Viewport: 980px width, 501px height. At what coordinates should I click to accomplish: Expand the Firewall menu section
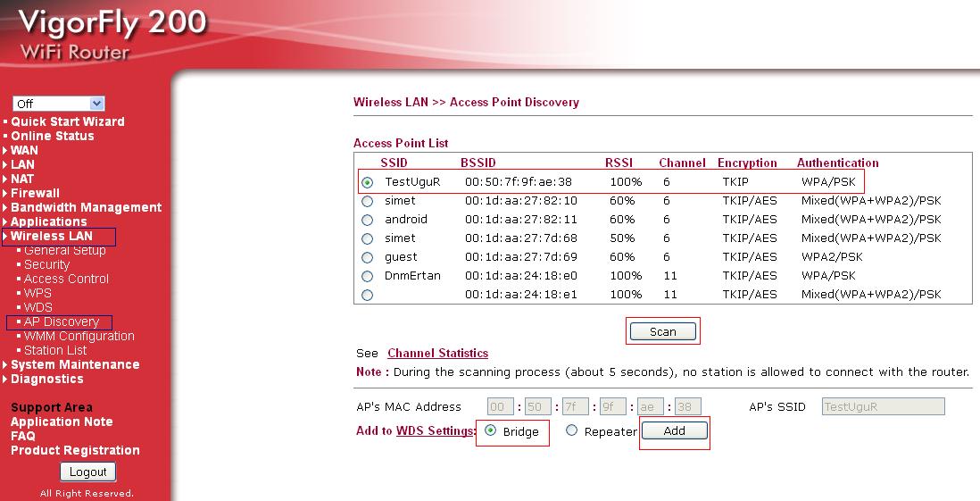point(35,193)
